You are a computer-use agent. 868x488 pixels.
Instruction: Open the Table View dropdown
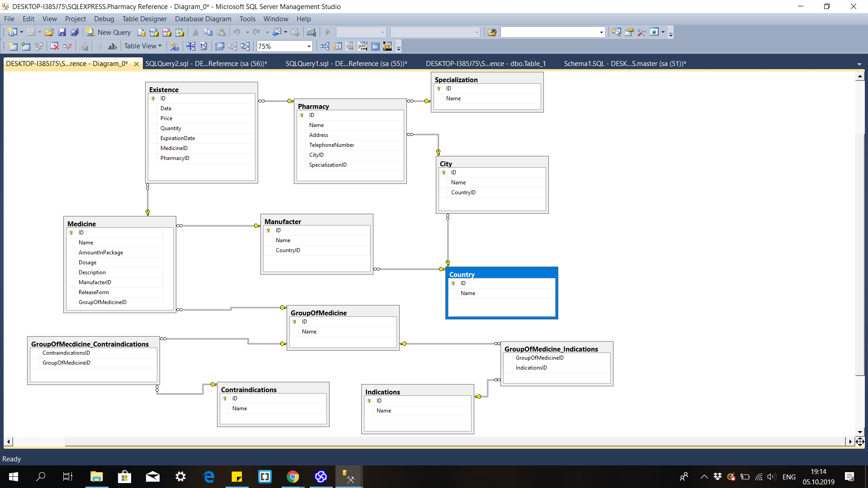point(143,46)
